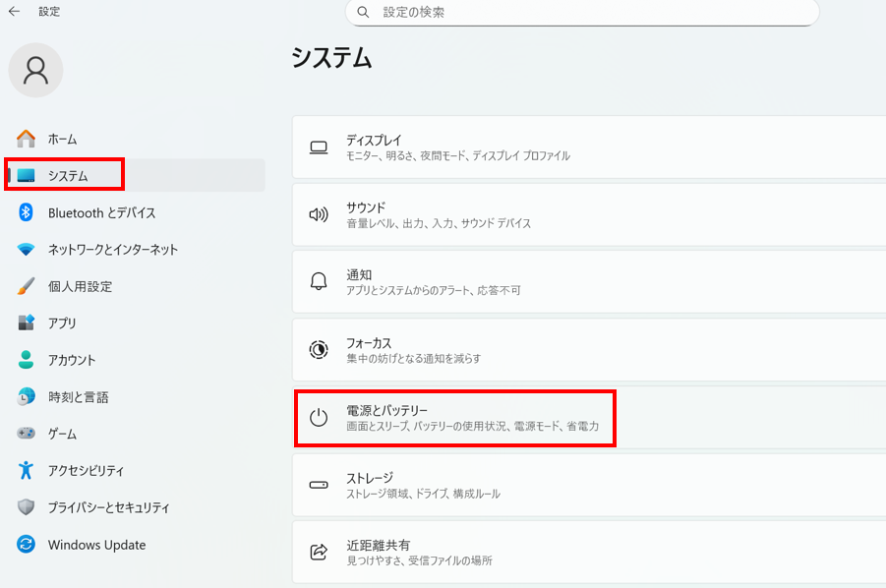
Task: Click the ストレージ drive icon
Action: (319, 485)
